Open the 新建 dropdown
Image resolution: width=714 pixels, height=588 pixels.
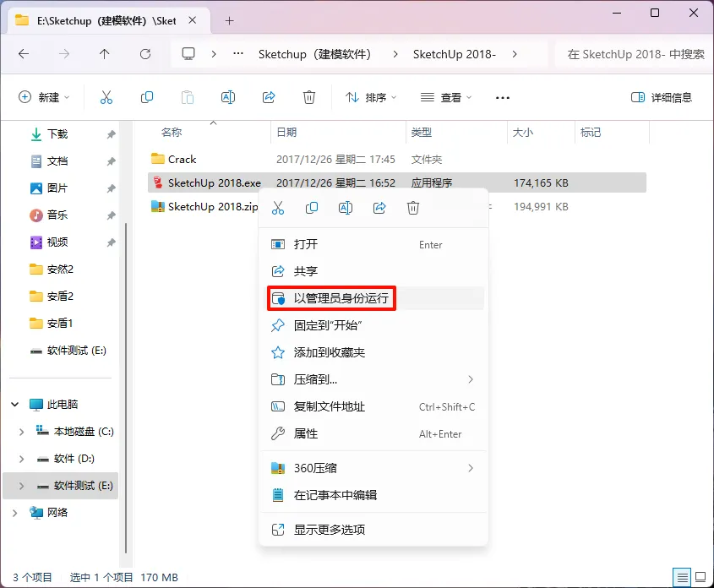(x=44, y=97)
